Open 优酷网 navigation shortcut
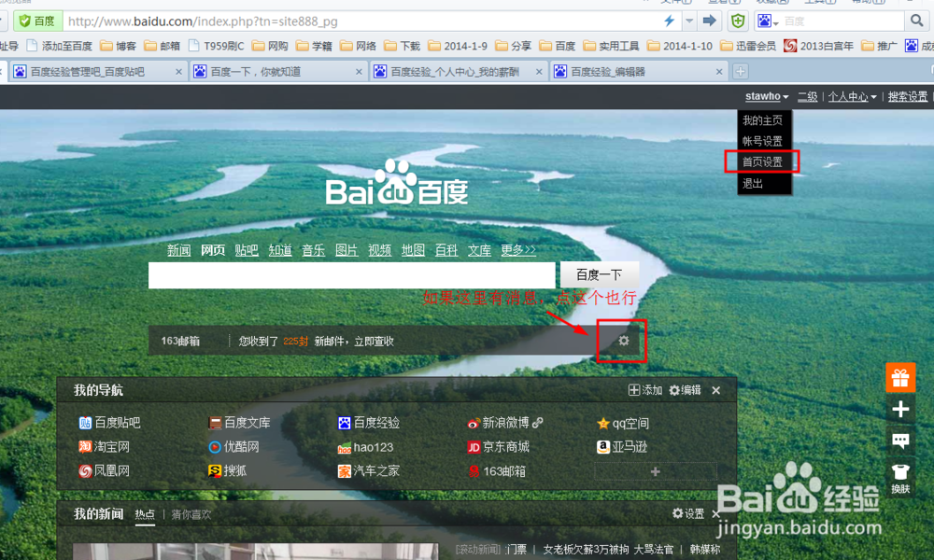Viewport: 934px width, 560px height. point(233,447)
